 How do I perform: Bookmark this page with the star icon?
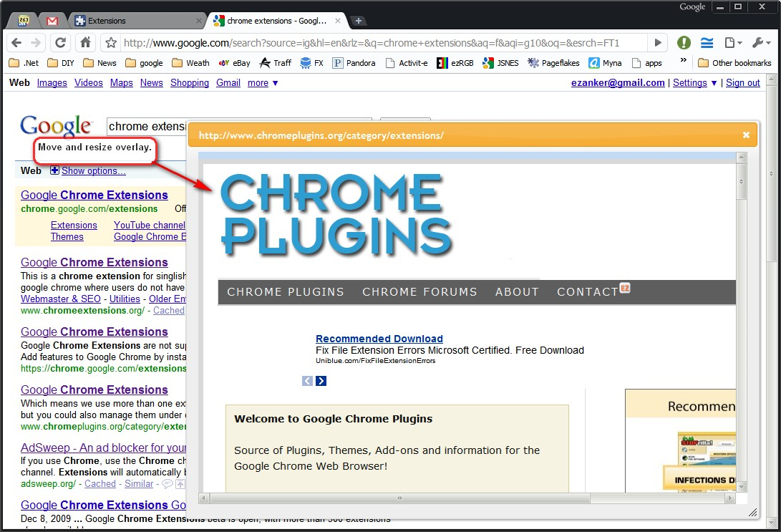click(111, 43)
